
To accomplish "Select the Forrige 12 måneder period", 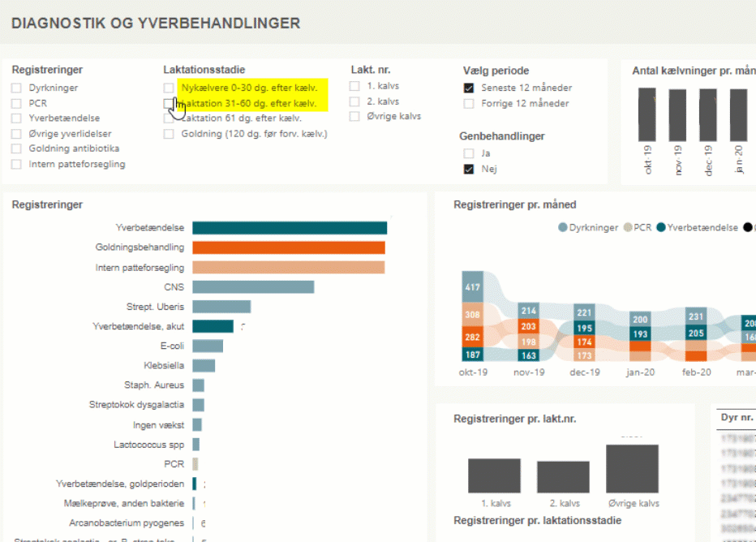I will pyautogui.click(x=469, y=104).
